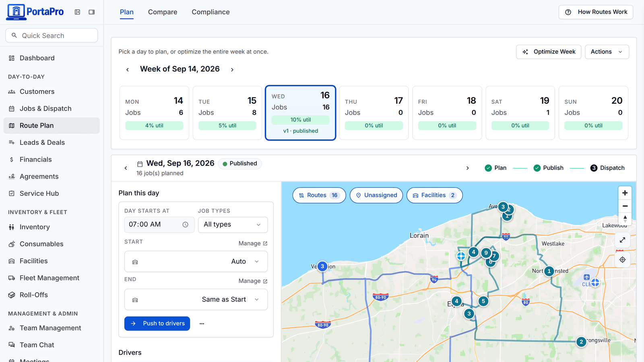This screenshot has height=362, width=644.
Task: Click the Dispatch step indicator
Action: pyautogui.click(x=607, y=168)
